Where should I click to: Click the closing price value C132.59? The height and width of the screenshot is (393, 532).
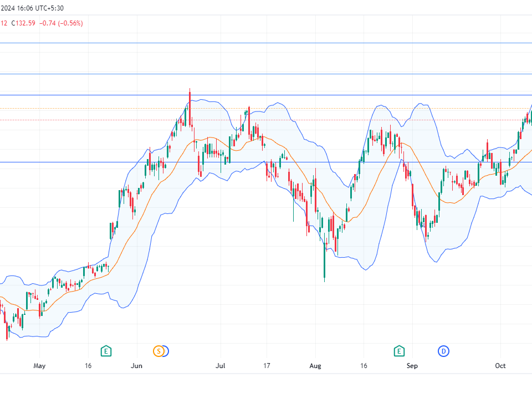23,23
